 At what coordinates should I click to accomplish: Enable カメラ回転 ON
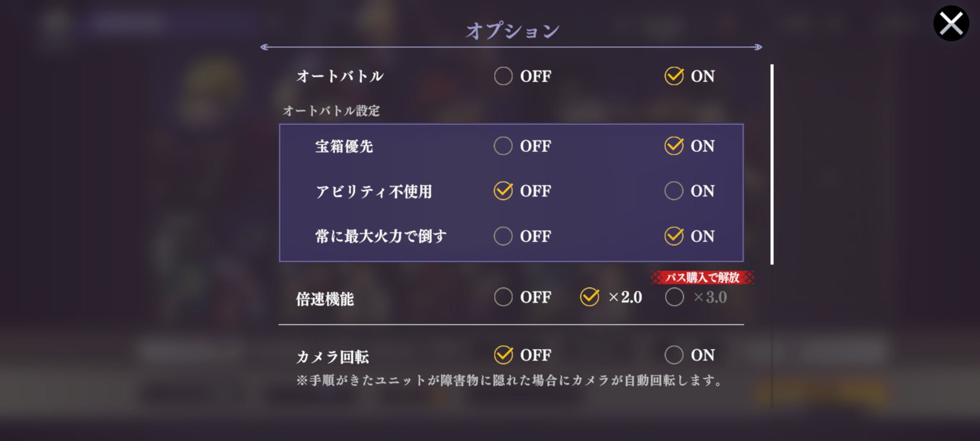[690, 355]
